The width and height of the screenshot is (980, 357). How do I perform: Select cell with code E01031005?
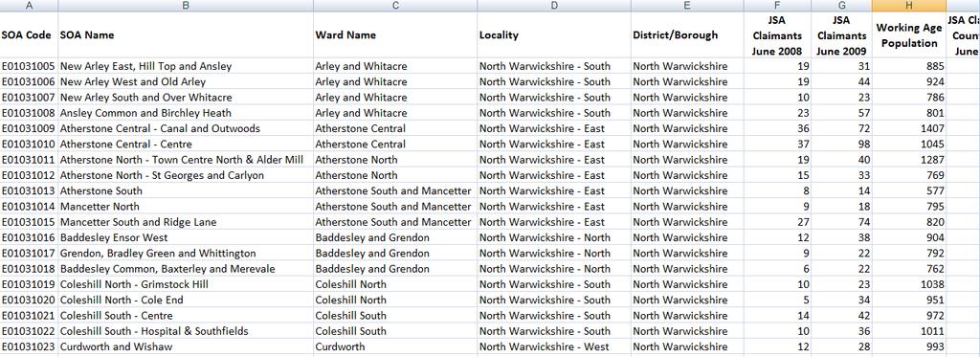(x=29, y=66)
